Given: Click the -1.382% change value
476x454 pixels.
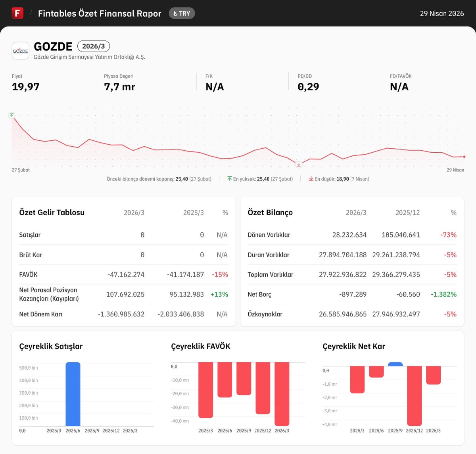Looking at the screenshot, I should 444,295.
